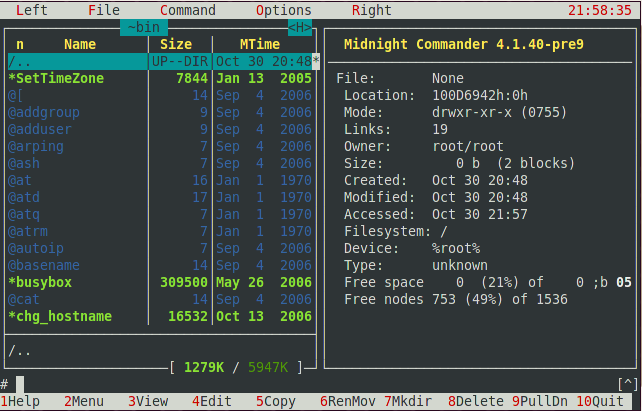Open the Right menu
Viewport: 642px width, 411px height.
[x=371, y=10]
